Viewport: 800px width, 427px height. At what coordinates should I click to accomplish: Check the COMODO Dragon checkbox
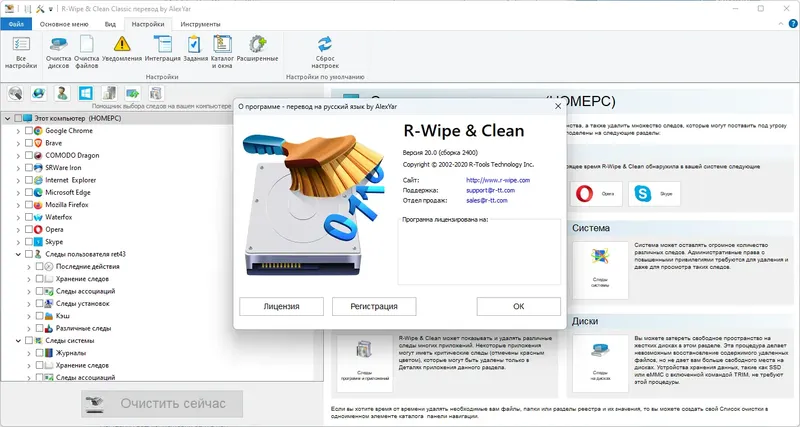coord(29,155)
